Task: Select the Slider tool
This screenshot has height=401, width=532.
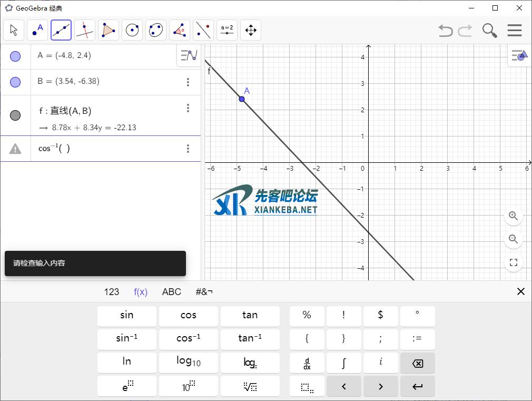Action: pyautogui.click(x=227, y=31)
